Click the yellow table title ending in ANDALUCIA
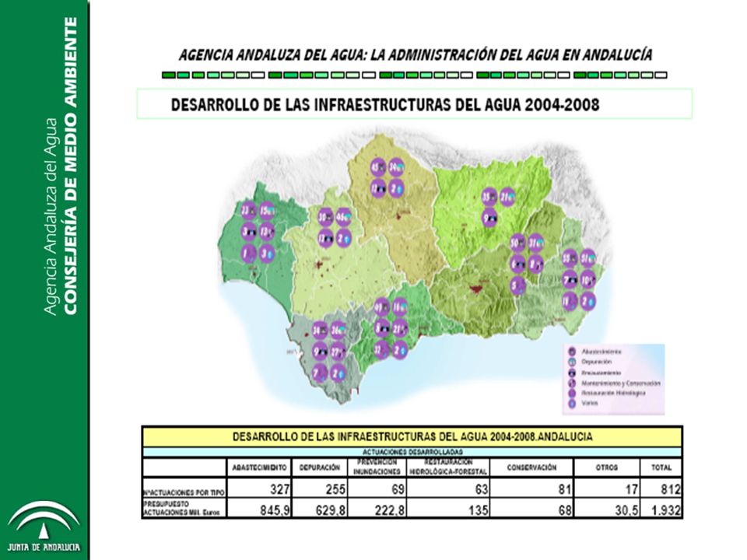Image resolution: width=747 pixels, height=560 pixels. [412, 436]
